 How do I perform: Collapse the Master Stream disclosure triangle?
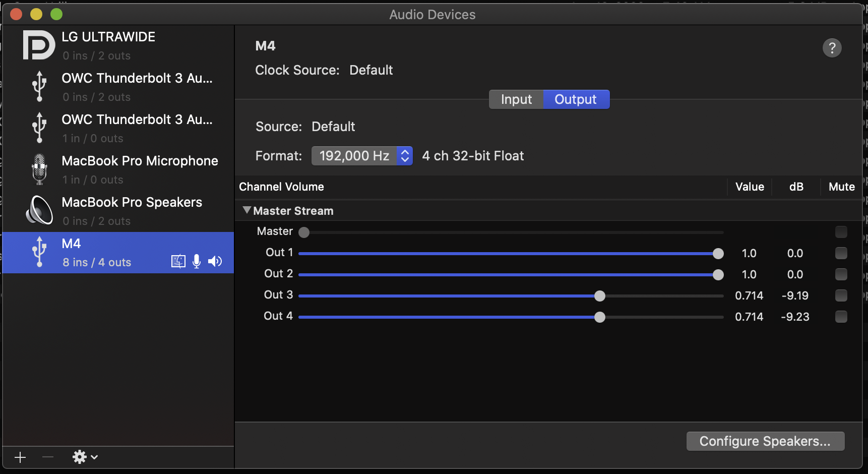coord(246,210)
